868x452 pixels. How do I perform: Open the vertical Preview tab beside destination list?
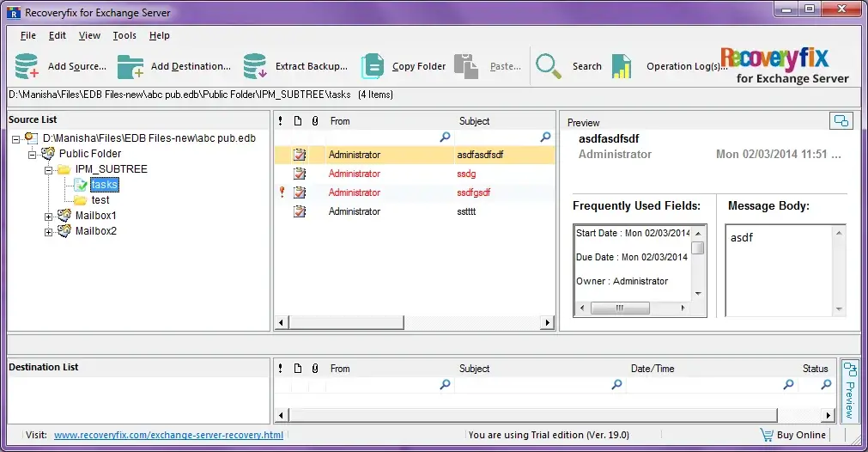(850, 390)
